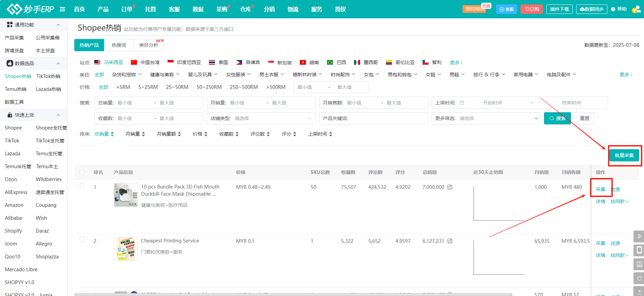Tick checkbox for rank 1 product
This screenshot has height=296, width=644.
(82, 185)
